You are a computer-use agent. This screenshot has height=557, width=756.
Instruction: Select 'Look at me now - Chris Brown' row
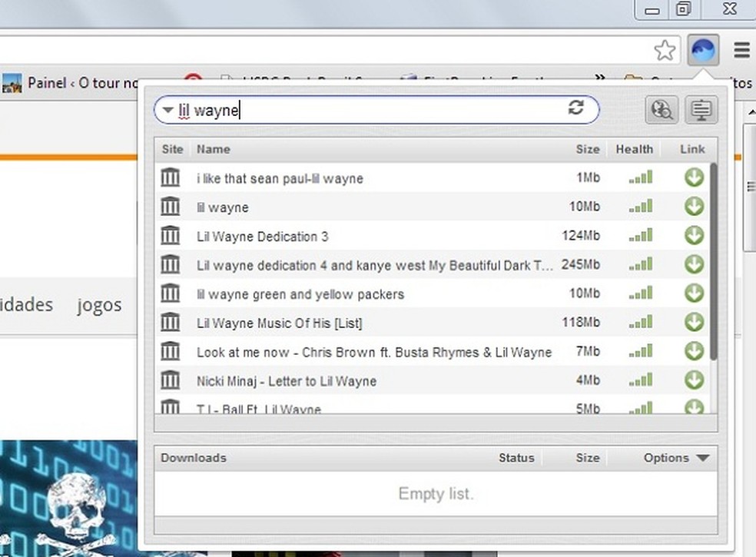[432, 351]
